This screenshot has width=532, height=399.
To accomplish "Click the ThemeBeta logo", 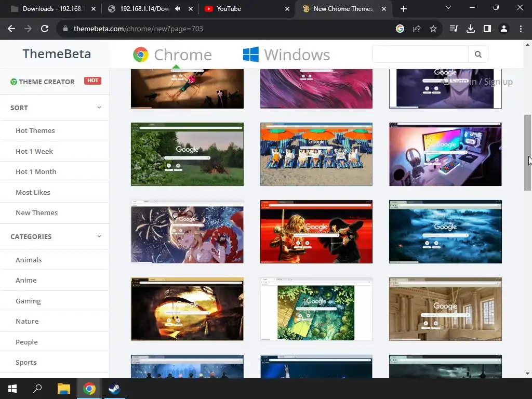I will coord(57,54).
